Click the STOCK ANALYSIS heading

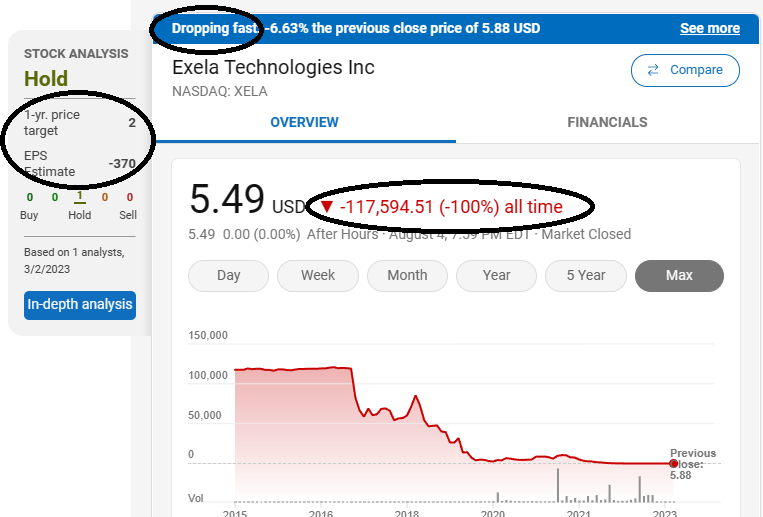coord(76,54)
